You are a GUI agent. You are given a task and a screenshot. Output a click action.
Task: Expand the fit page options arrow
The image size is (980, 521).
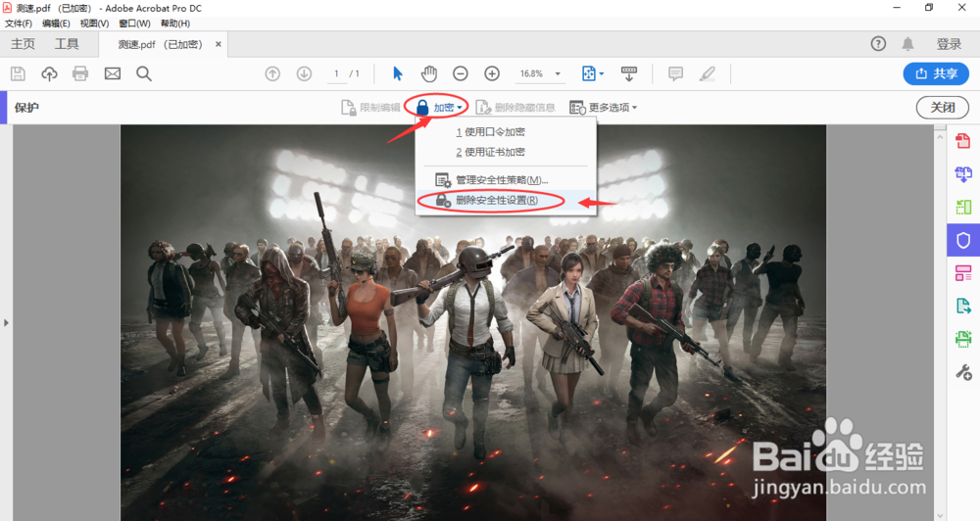[x=602, y=73]
